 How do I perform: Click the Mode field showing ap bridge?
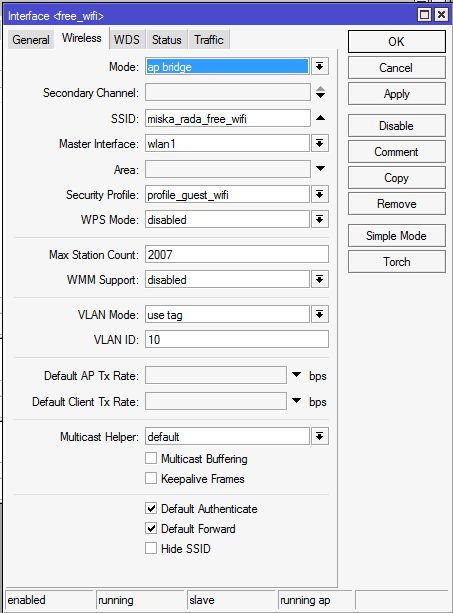tap(227, 66)
